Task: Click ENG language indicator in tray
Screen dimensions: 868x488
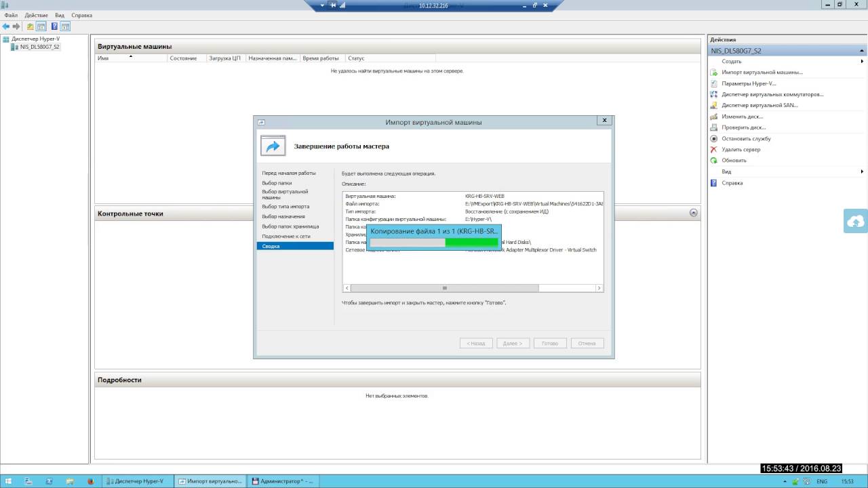Action: click(821, 481)
